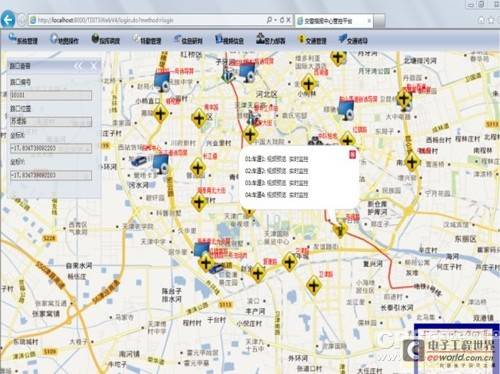Image resolution: width=500 pixels, height=374 pixels.
Task: Click the 坐标Y coordinate field
Action: (51, 175)
